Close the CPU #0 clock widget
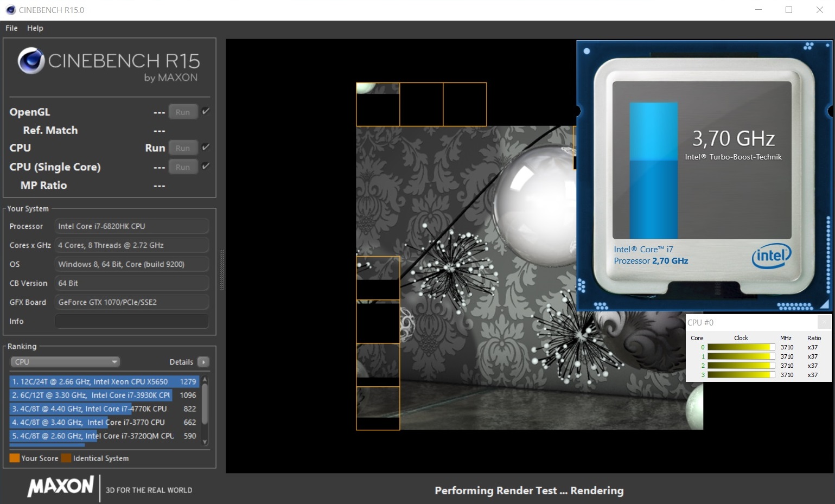 coord(824,322)
